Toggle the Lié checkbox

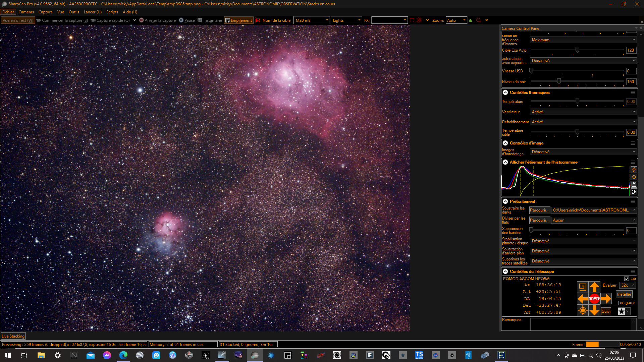pyautogui.click(x=627, y=279)
